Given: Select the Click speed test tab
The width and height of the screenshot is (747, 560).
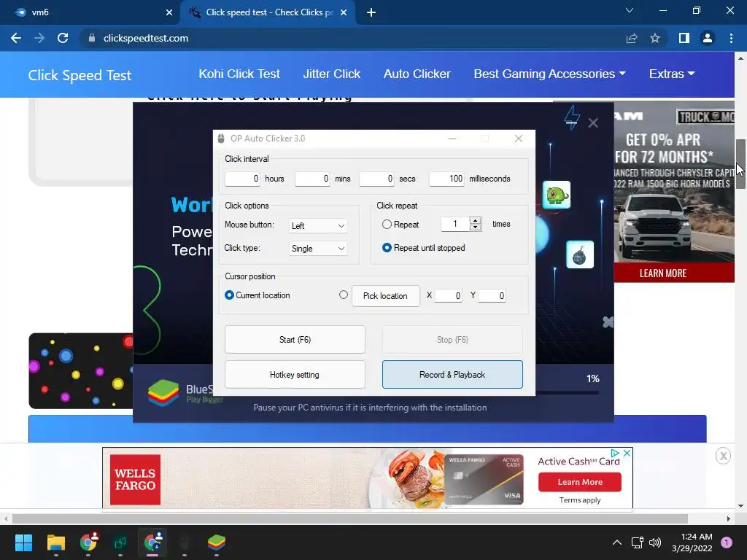Looking at the screenshot, I should click(x=267, y=12).
